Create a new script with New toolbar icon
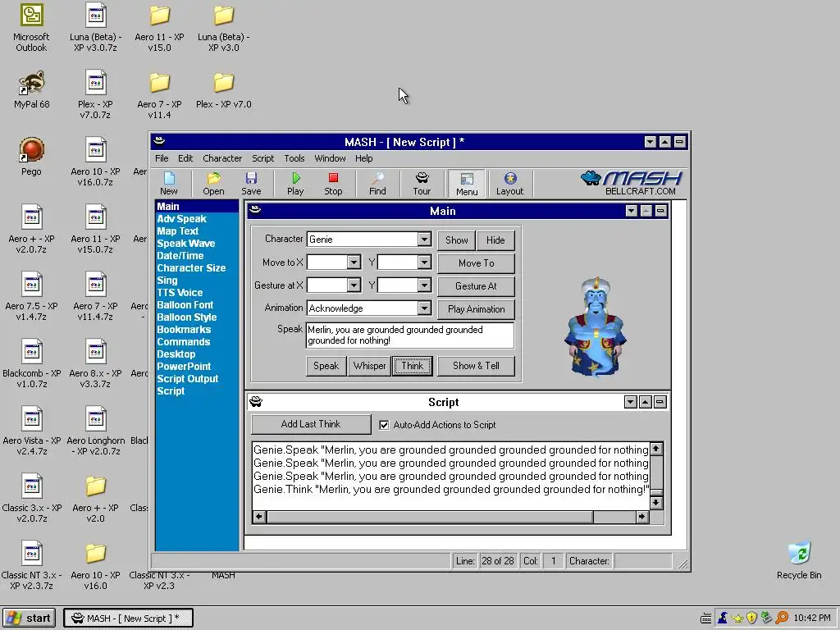Viewport: 840px width, 630px height. click(x=169, y=184)
